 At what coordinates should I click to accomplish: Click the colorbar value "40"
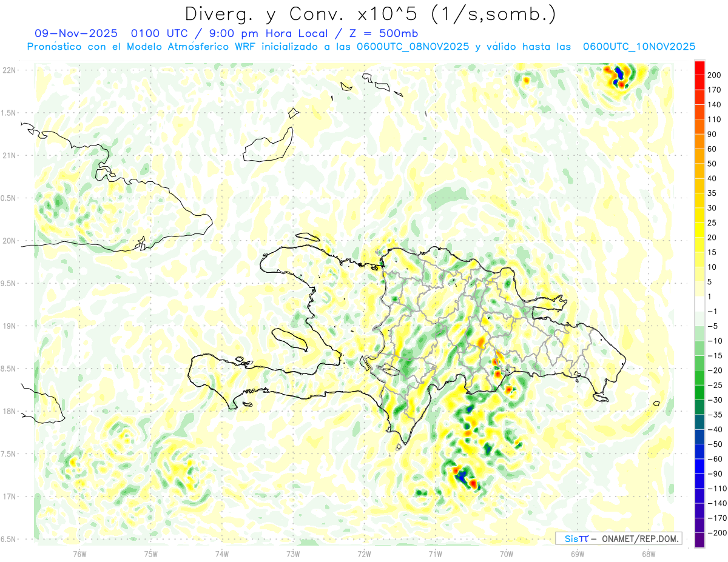point(712,179)
